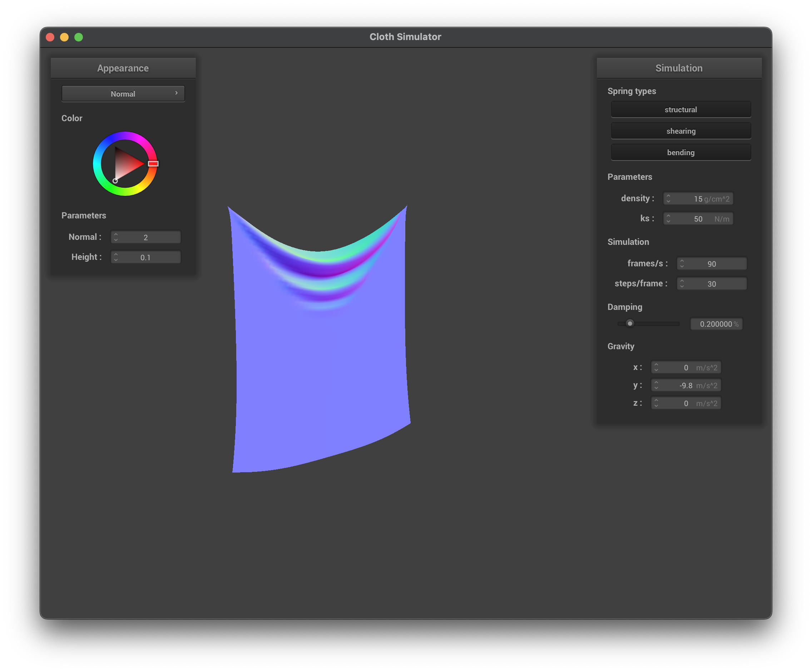Screen dimensions: 812x672
Task: Click the Normal parameter stepper arrows
Action: tap(116, 237)
